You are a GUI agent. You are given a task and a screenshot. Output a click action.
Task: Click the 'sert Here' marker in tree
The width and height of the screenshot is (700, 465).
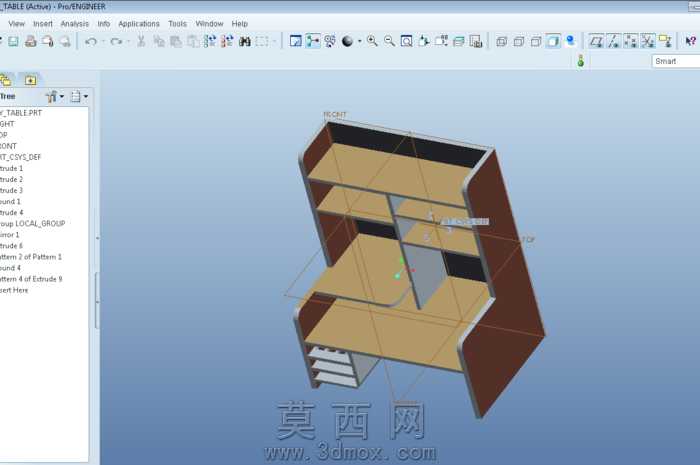[14, 290]
